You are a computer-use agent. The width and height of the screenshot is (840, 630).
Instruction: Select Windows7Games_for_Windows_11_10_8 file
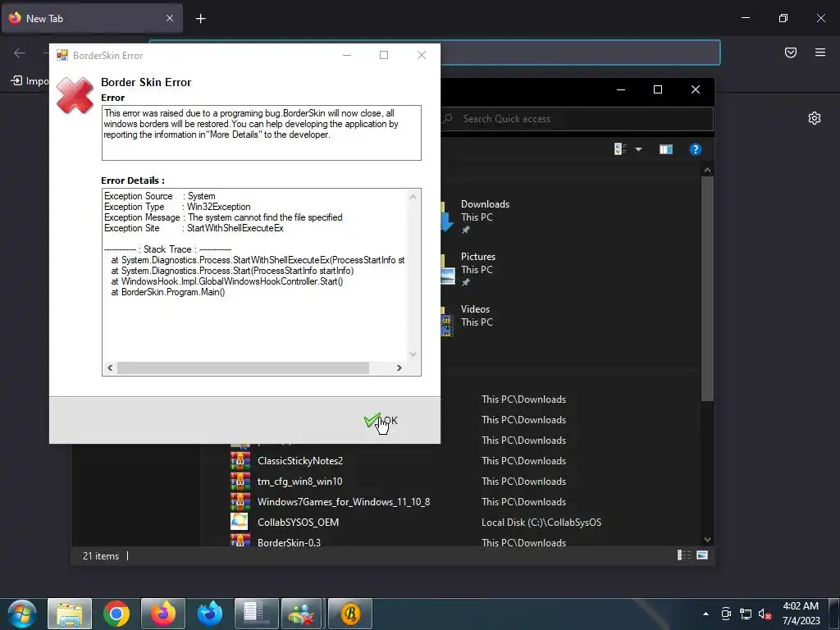tap(344, 501)
